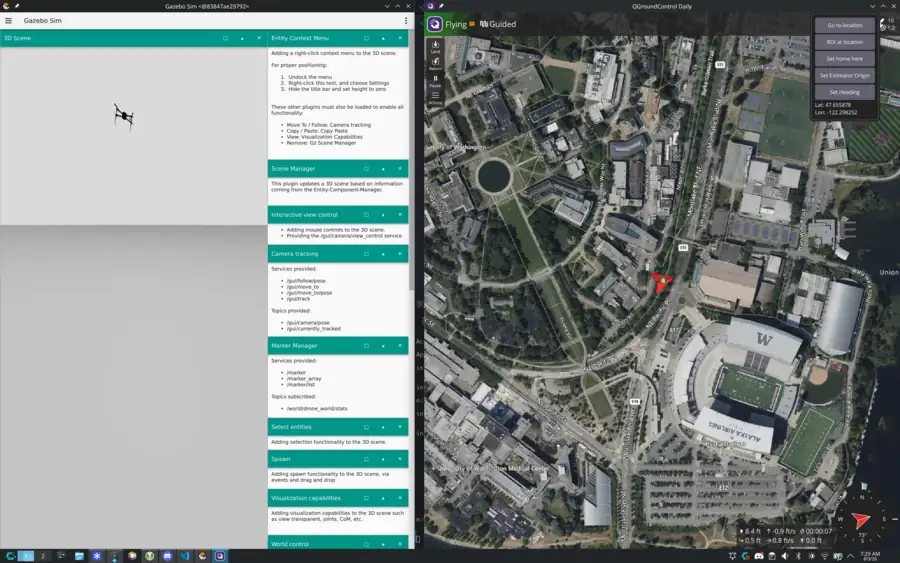Click the volume icon in system tray
The height and width of the screenshot is (563, 900).
tap(785, 556)
